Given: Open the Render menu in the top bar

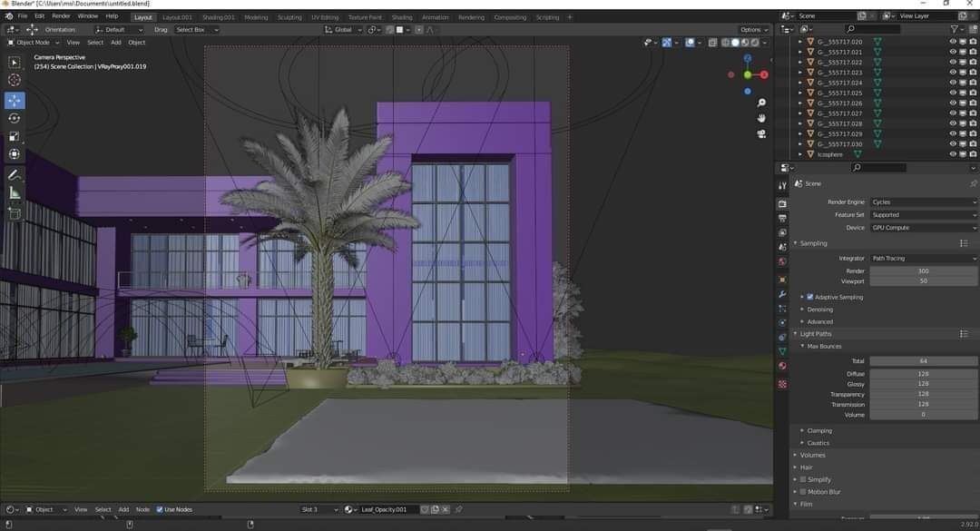Looking at the screenshot, I should point(61,15).
